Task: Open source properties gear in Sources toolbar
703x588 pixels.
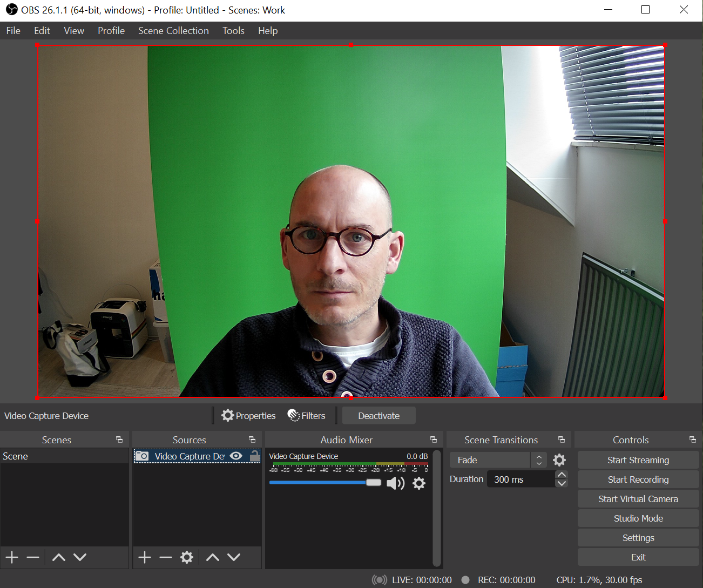Action: point(187,557)
